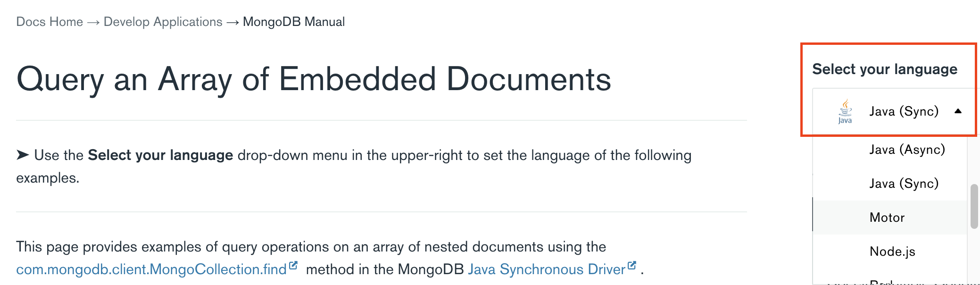Click the "Query an Array of Embedded Documents" heading
This screenshot has height=285, width=980.
314,79
